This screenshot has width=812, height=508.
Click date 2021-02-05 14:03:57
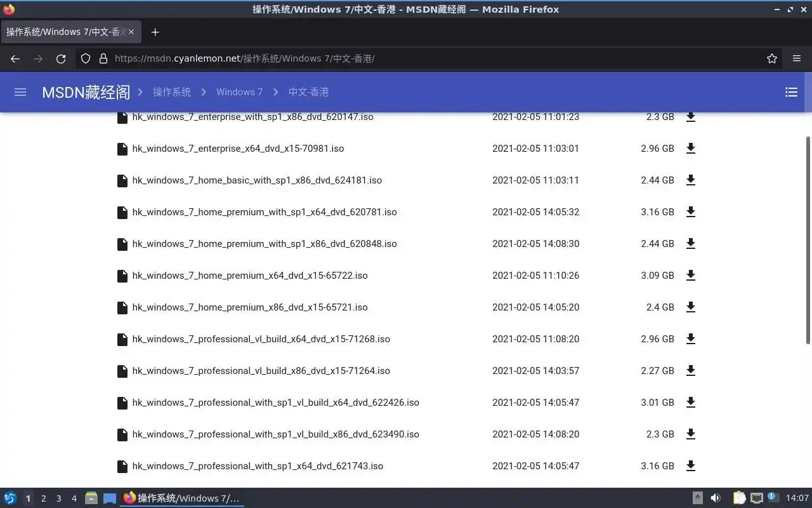click(x=535, y=371)
